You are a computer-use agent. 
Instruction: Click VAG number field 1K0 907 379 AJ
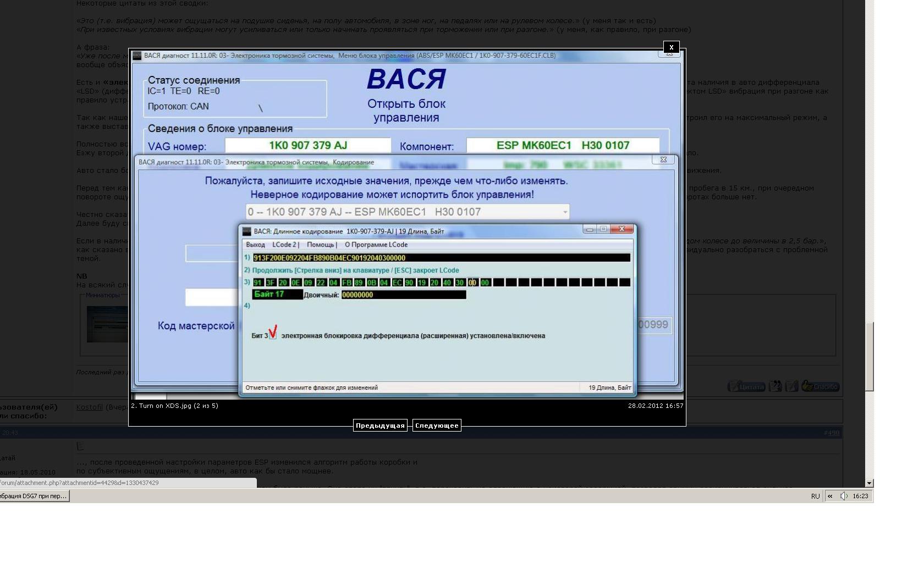[x=308, y=145]
